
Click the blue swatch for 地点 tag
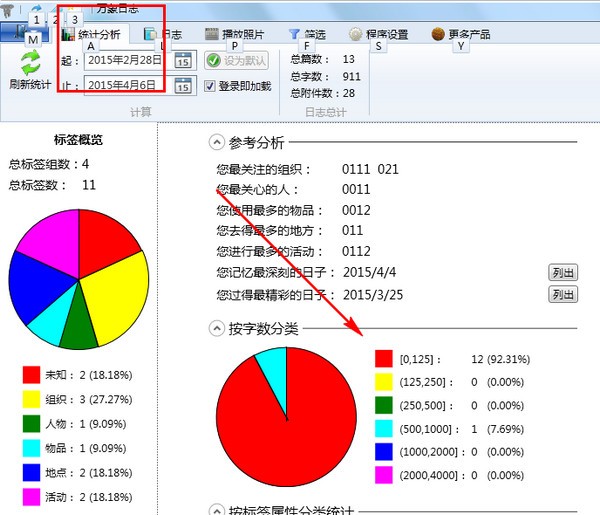[31, 473]
